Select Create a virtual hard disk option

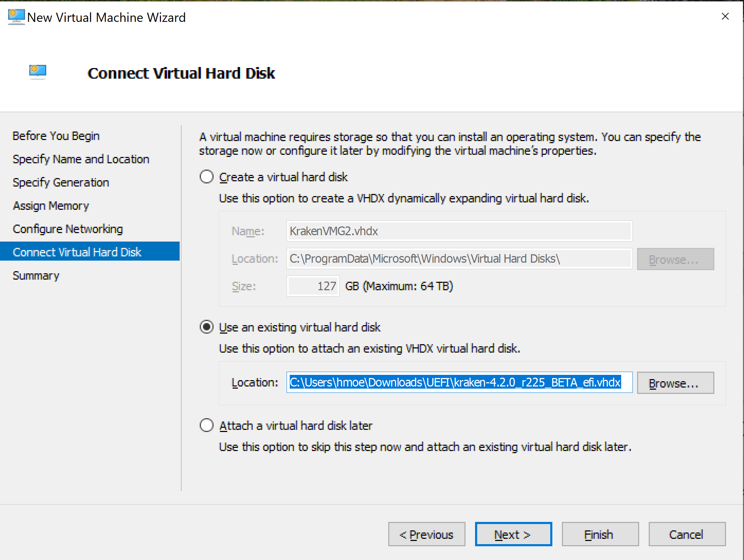[x=206, y=177]
